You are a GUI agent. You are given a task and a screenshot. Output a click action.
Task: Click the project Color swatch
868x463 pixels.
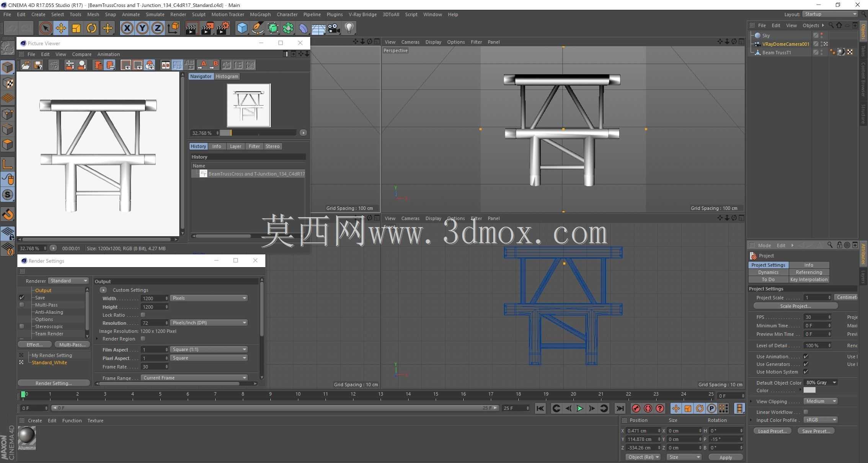pyautogui.click(x=809, y=390)
